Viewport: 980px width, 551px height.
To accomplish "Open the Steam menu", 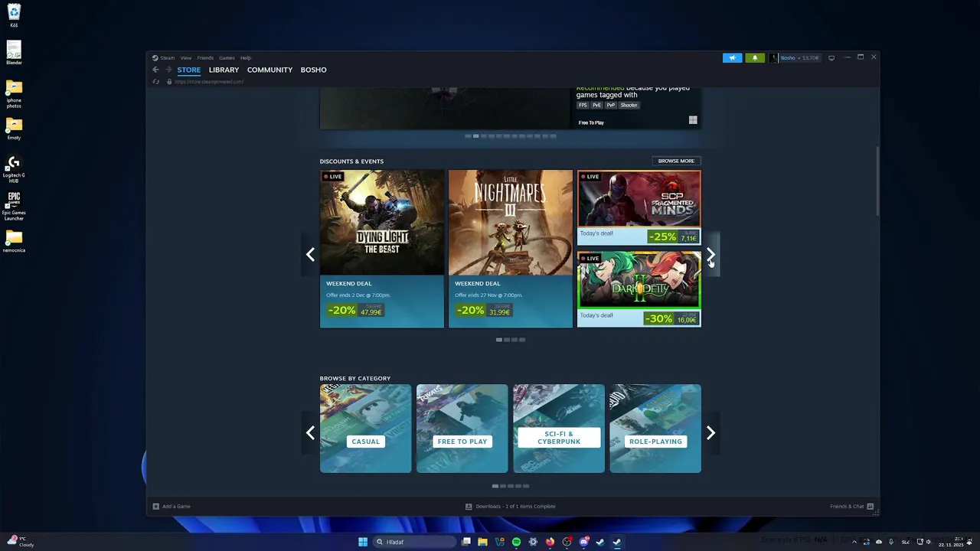I will [167, 57].
